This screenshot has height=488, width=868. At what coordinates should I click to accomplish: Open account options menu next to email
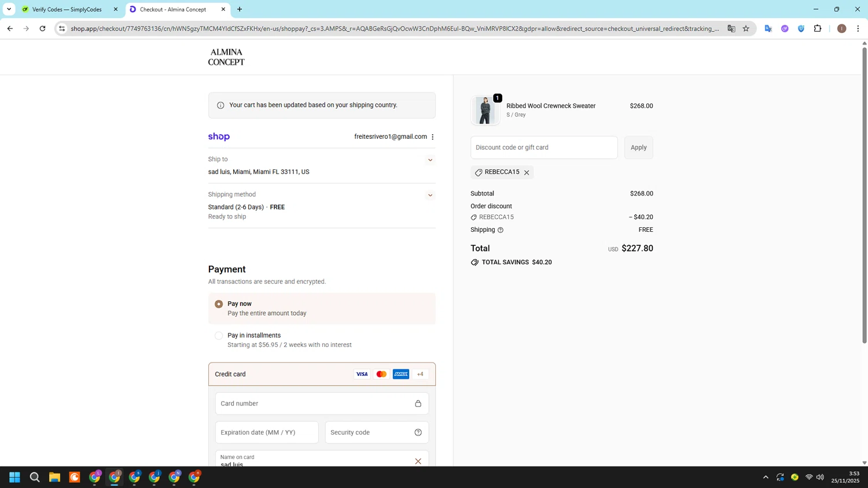433,137
